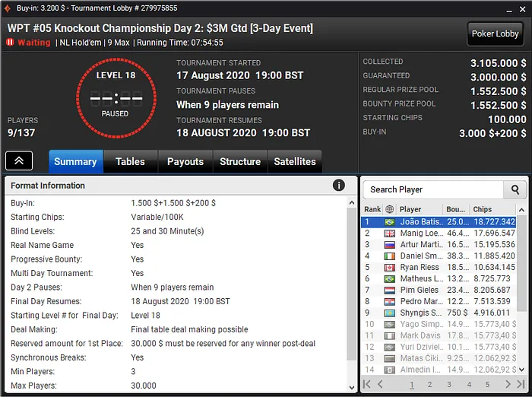Image resolution: width=532 pixels, height=397 pixels.
Task: Open player list page 2
Action: click(x=429, y=385)
